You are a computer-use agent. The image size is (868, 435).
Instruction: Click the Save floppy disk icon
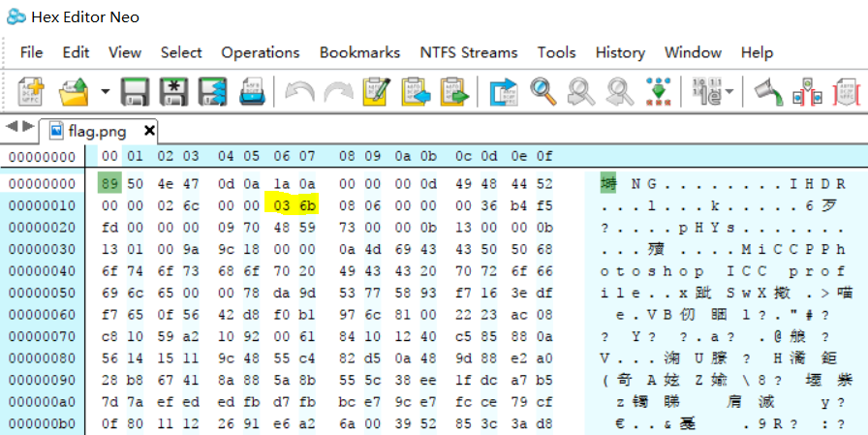pyautogui.click(x=136, y=91)
